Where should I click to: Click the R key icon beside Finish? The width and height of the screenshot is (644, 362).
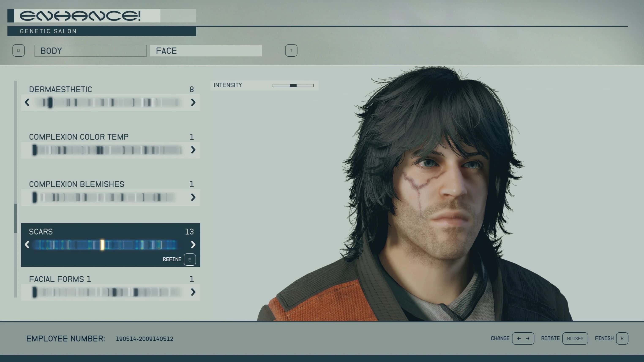pos(622,339)
